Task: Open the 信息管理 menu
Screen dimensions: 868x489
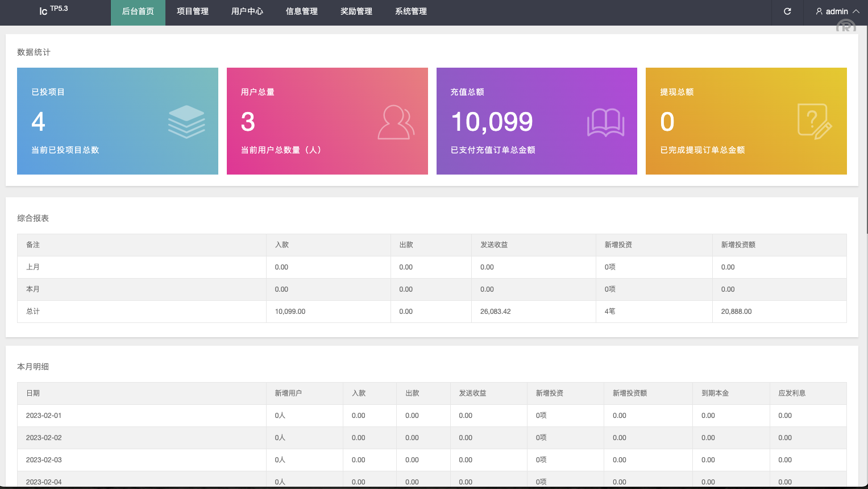Action: [x=302, y=11]
